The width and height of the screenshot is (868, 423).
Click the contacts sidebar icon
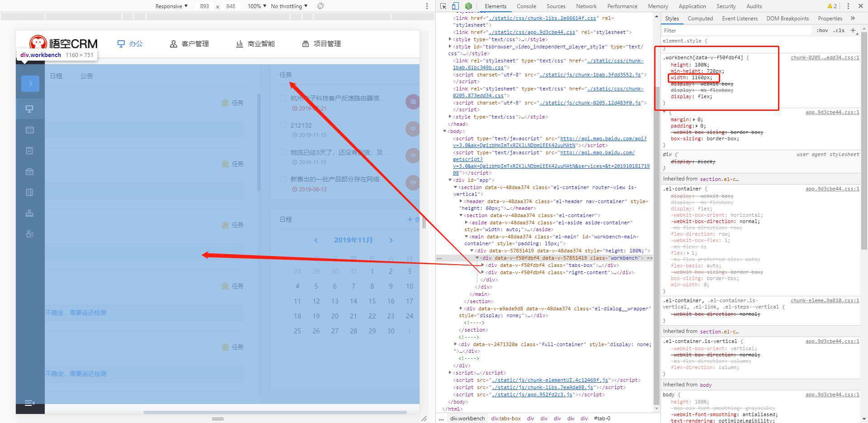click(x=29, y=234)
